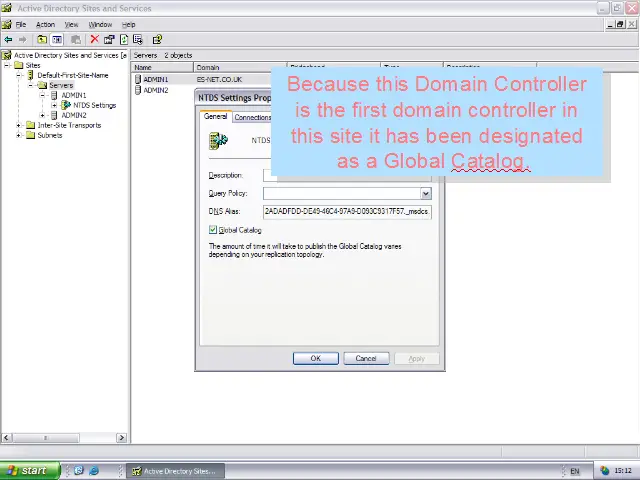The image size is (640, 480).
Task: Click OK in NTDS Settings dialog
Action: [x=316, y=358]
